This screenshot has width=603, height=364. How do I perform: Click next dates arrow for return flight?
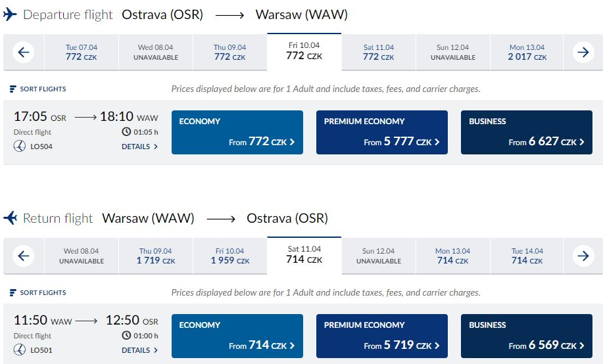583,256
